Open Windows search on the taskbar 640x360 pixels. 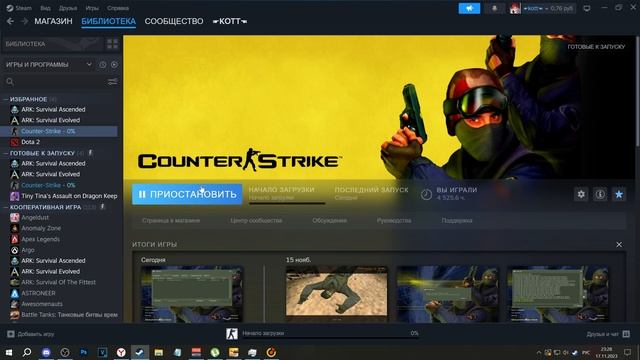pos(27,352)
